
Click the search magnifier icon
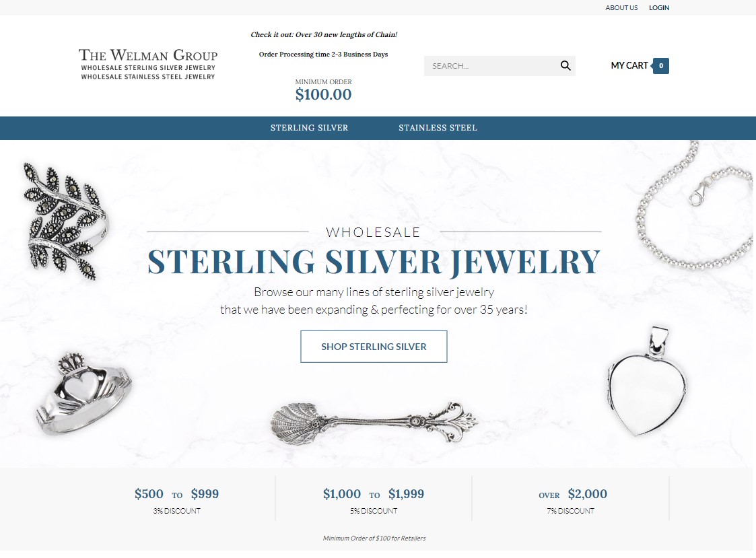click(565, 65)
